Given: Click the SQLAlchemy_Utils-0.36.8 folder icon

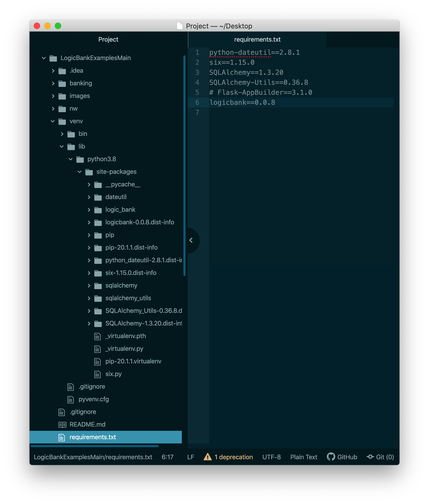Looking at the screenshot, I should point(98,311).
